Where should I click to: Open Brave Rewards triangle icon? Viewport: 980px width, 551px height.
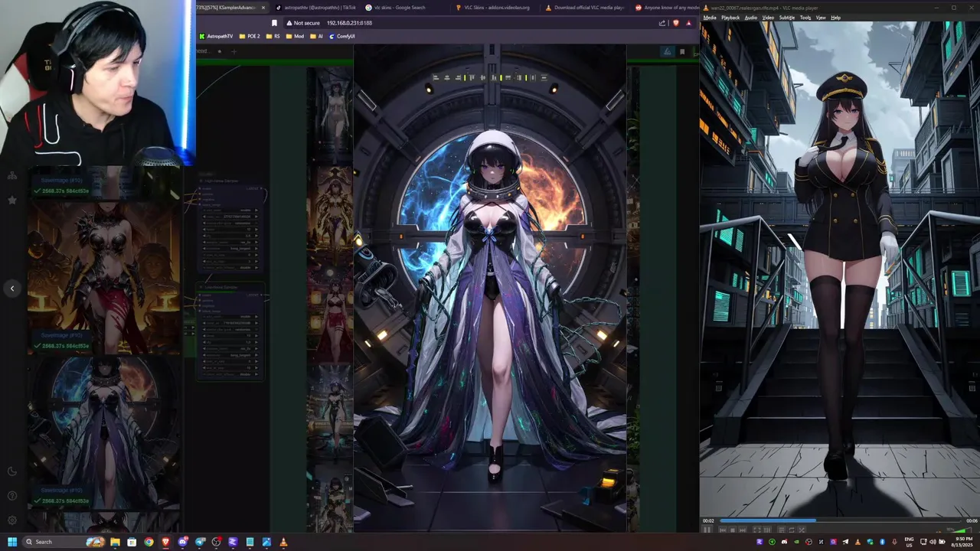click(689, 23)
